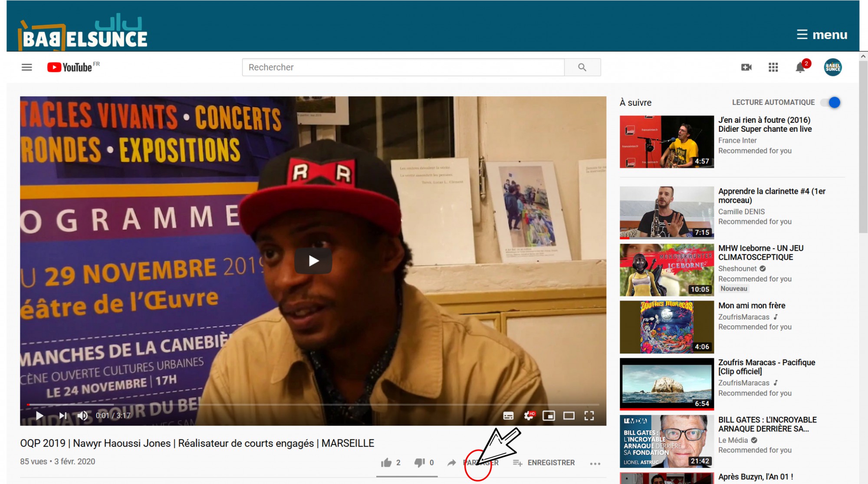This screenshot has width=868, height=484.
Task: Click the À suivre heading
Action: [635, 102]
